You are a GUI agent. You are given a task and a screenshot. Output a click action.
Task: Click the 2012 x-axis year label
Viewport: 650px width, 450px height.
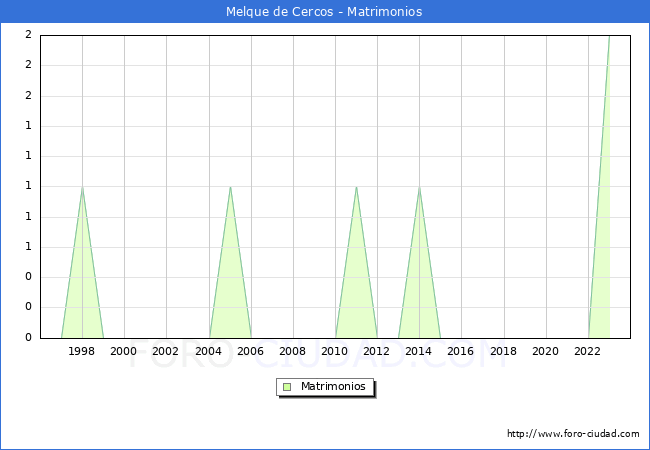(x=377, y=351)
